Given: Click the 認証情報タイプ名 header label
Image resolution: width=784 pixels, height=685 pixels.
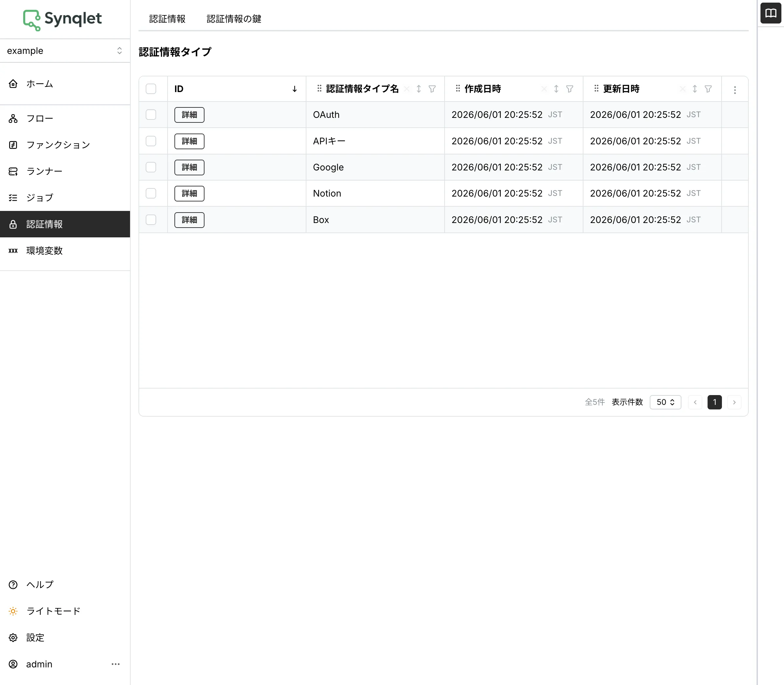Looking at the screenshot, I should (x=362, y=89).
